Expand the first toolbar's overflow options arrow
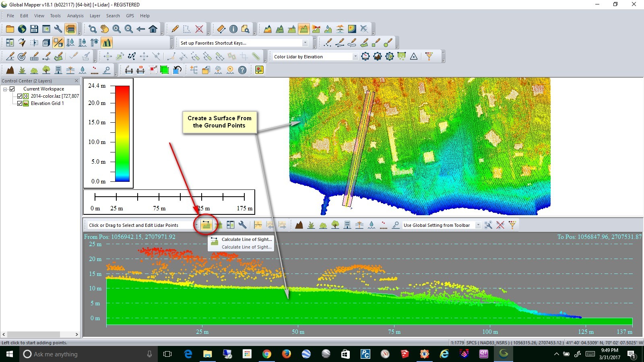644x362 pixels. coord(80,33)
